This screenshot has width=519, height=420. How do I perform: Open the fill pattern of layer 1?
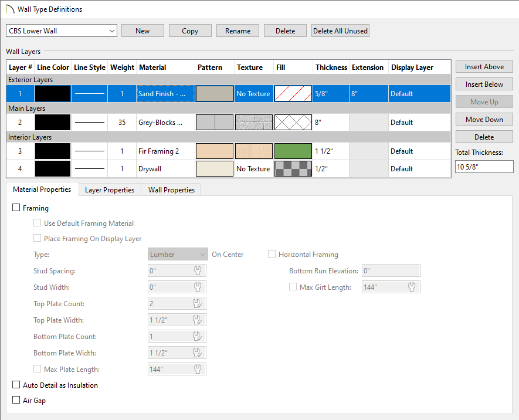[x=293, y=94]
